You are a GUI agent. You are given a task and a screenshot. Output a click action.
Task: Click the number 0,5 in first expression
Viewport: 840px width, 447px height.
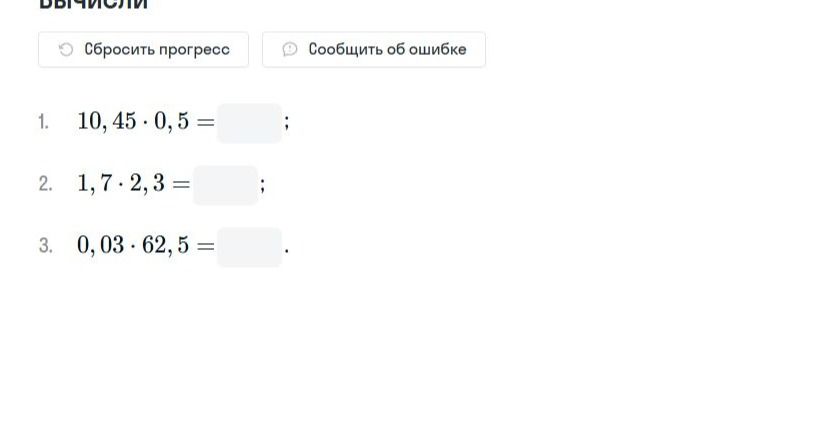171,122
